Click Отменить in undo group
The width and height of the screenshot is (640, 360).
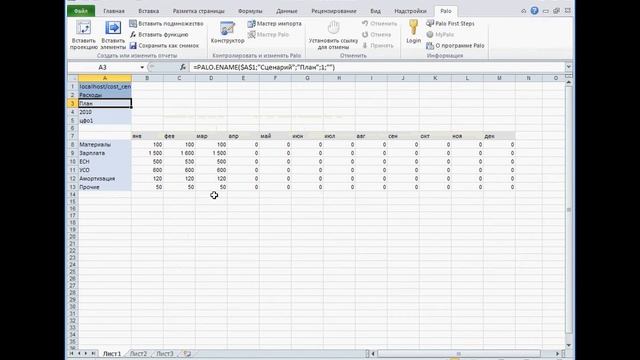tap(380, 24)
